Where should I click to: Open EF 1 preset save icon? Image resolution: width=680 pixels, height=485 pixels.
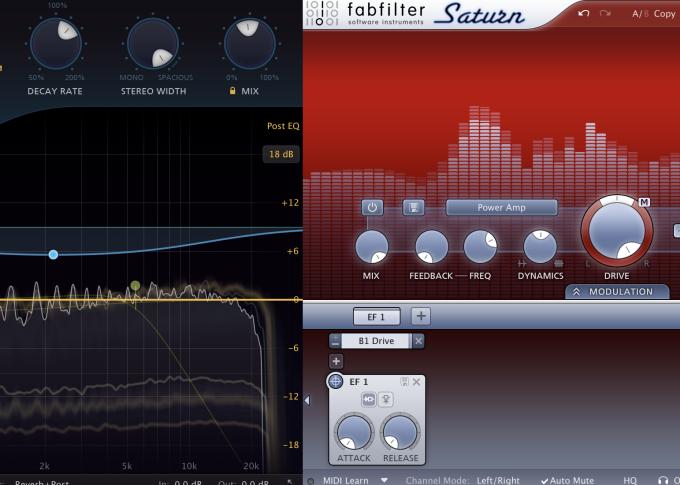coord(405,382)
